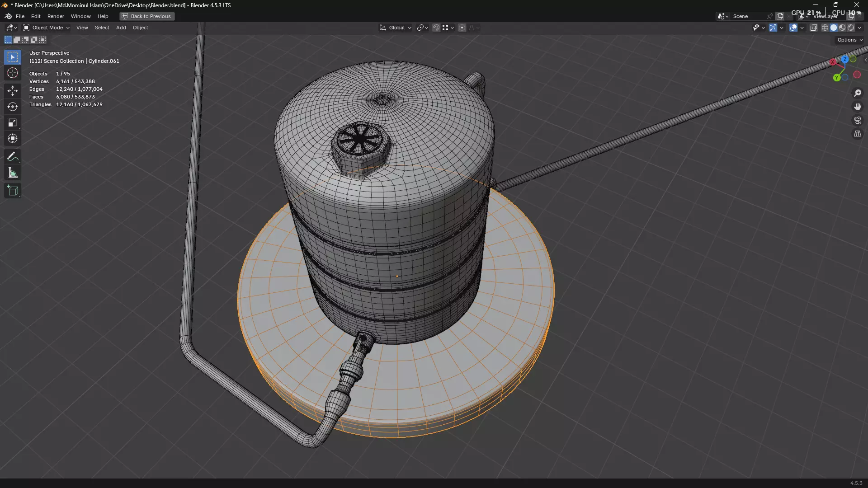
Task: Choose the Rotate tool
Action: point(13,107)
